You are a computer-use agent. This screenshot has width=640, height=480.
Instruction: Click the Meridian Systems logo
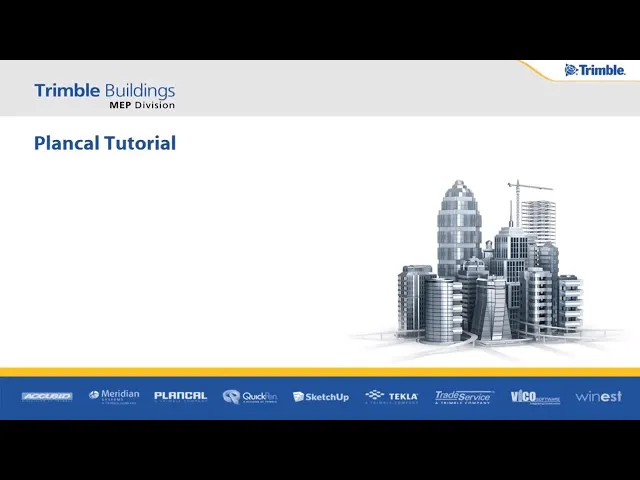coord(114,396)
